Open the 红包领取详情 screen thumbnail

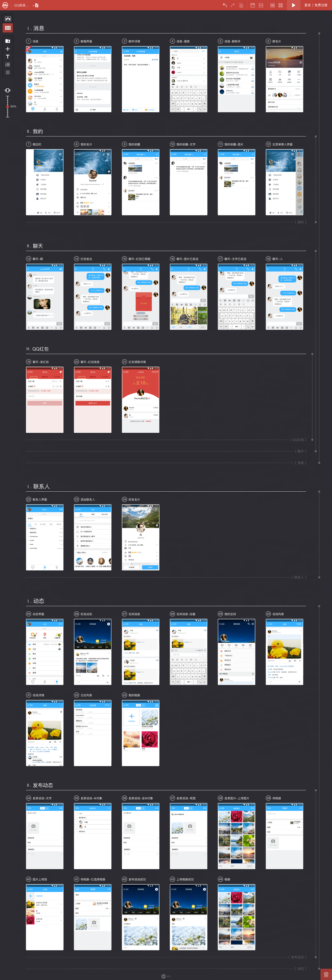pos(140,399)
